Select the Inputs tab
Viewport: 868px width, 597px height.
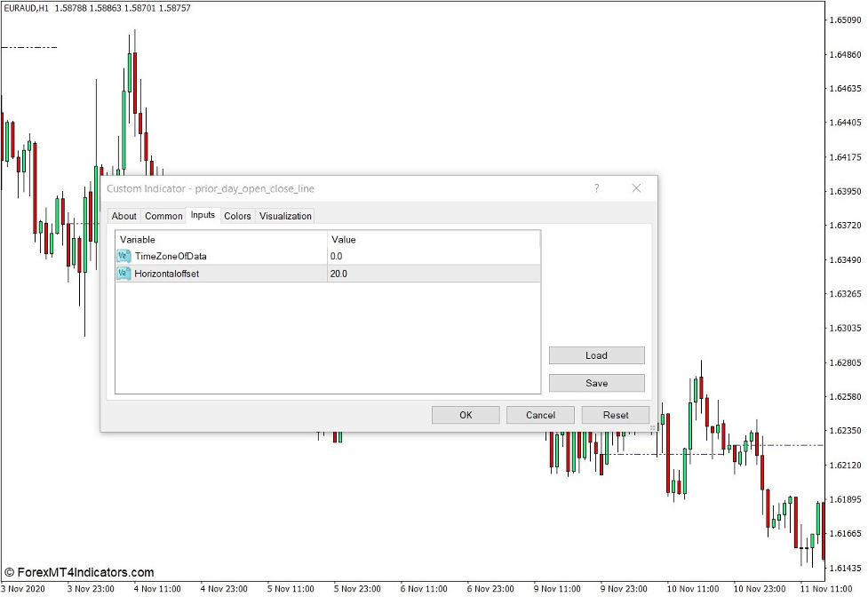pos(203,216)
